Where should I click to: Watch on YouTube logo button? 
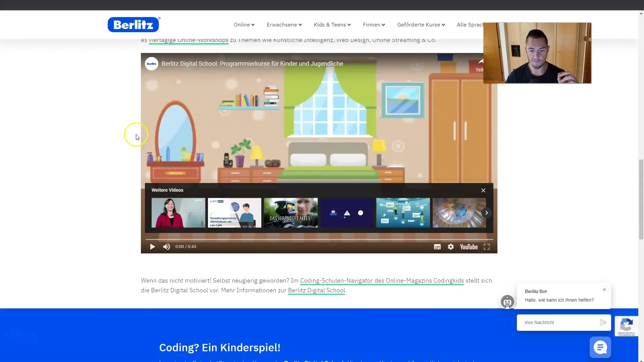[469, 247]
